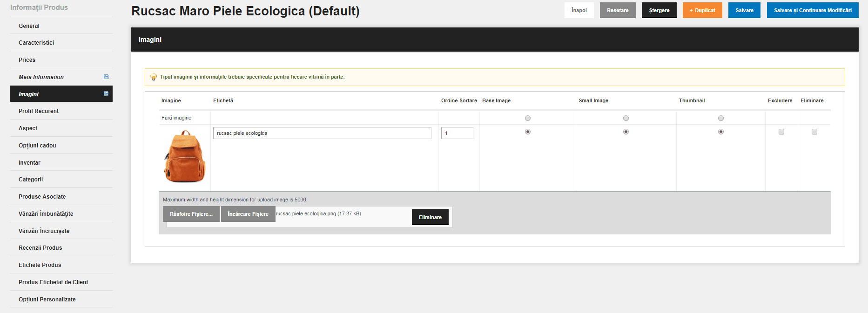Open Recenzii Produs tab
Image resolution: width=868 pixels, height=313 pixels.
click(x=61, y=248)
